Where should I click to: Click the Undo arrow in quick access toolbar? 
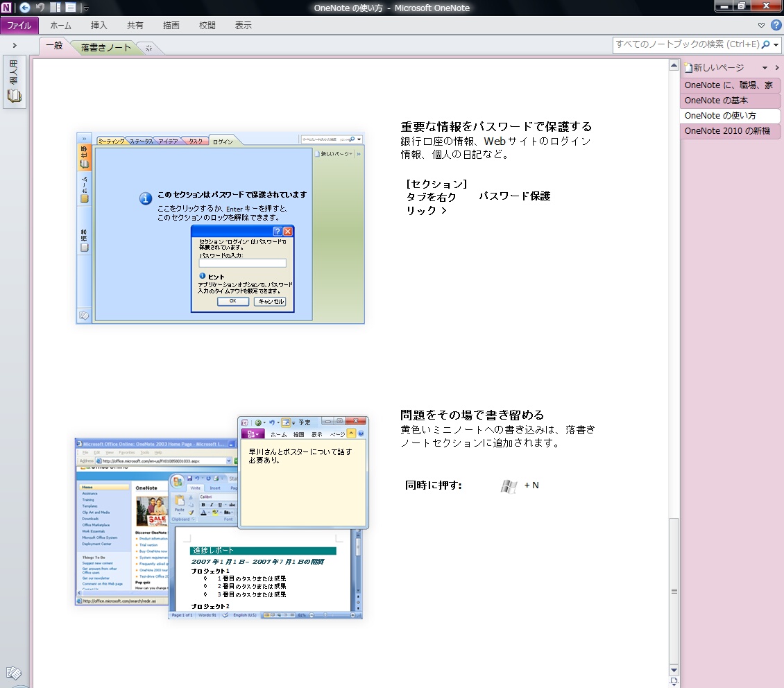40,8
